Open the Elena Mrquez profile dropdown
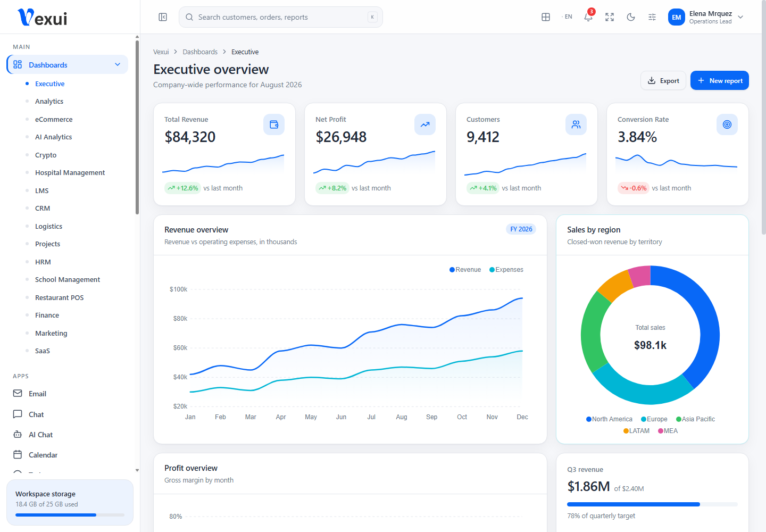 tap(706, 17)
